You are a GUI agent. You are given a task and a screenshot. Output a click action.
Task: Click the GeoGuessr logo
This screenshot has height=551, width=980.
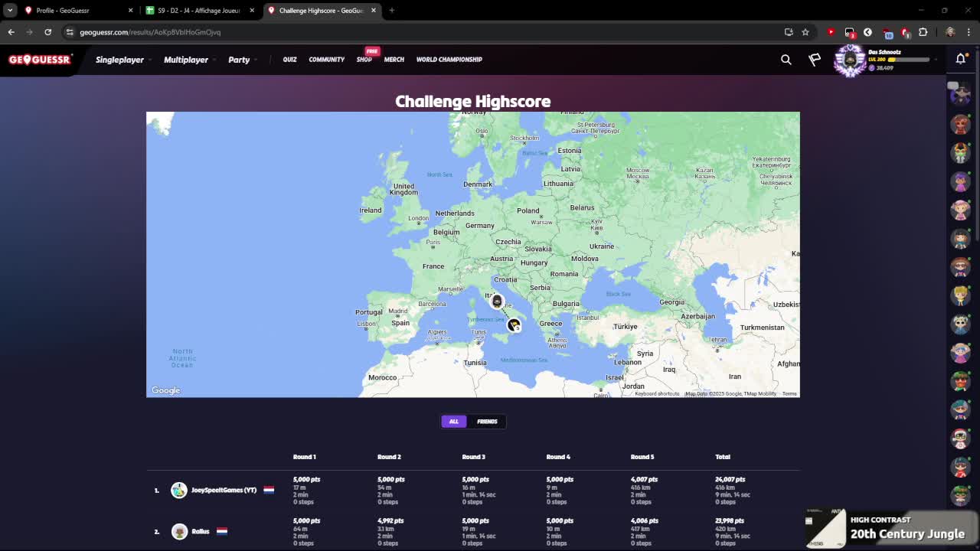tap(41, 60)
